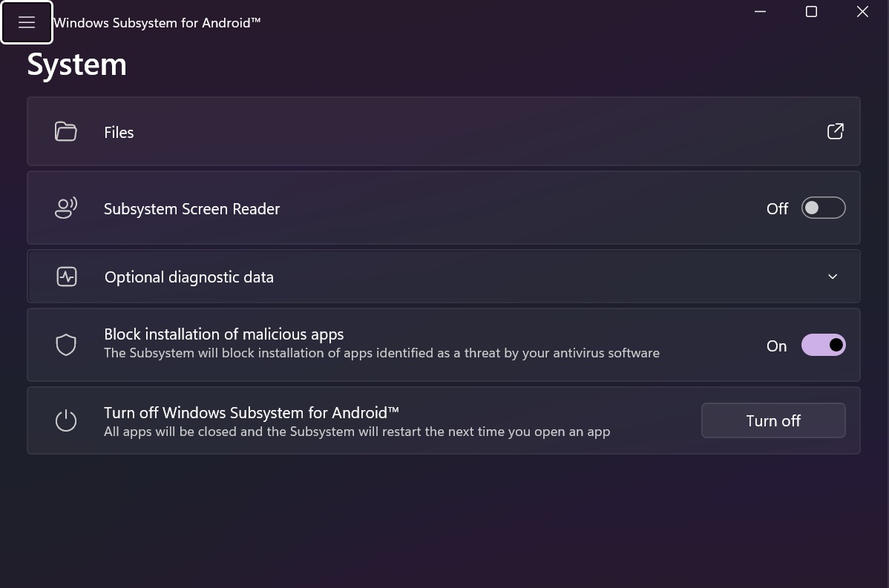Maximize the settings window
The height and width of the screenshot is (588, 889).
[x=811, y=12]
